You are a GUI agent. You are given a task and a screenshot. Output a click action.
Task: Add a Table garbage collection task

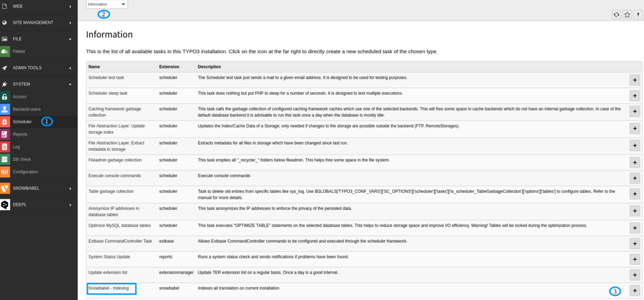click(x=635, y=194)
